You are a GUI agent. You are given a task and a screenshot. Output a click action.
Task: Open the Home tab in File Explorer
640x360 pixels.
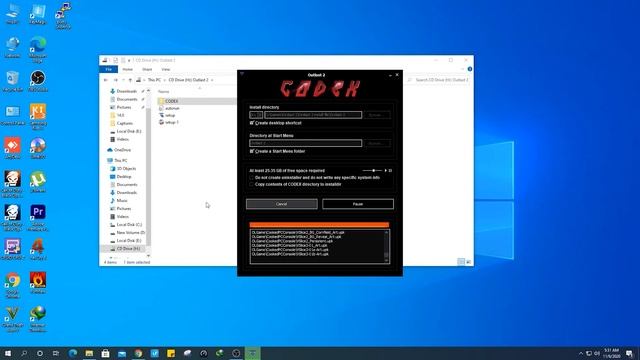pyautogui.click(x=128, y=69)
